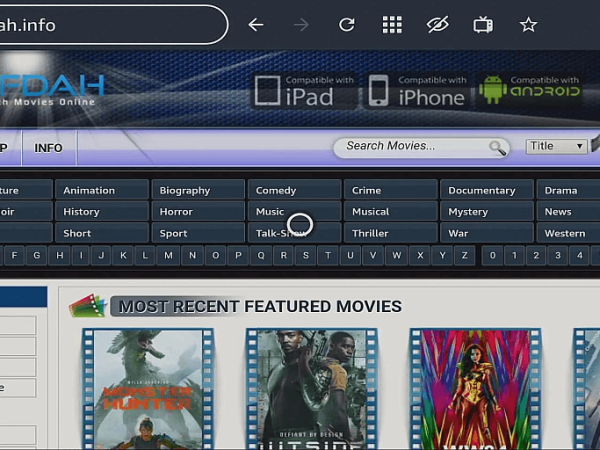Click the Search Movies input field
The height and width of the screenshot is (450, 600).
pyautogui.click(x=421, y=147)
